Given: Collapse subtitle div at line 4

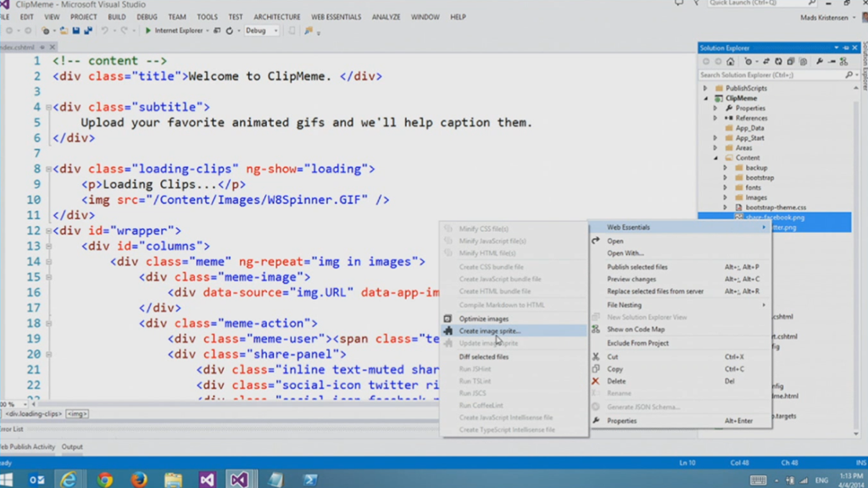Looking at the screenshot, I should (48, 108).
